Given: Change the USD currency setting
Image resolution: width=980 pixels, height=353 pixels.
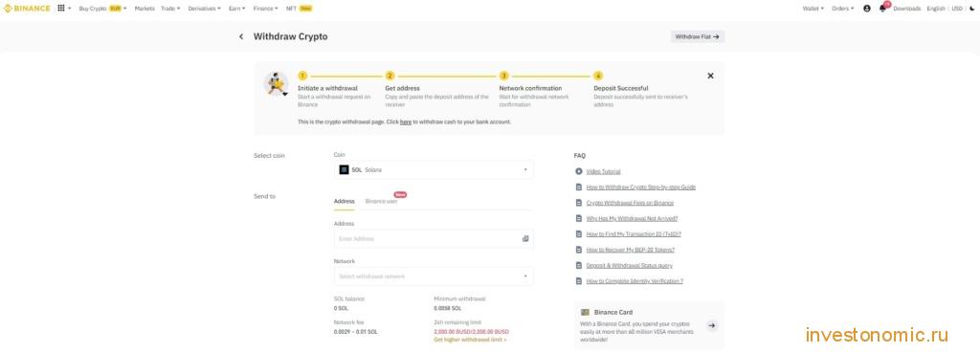Looking at the screenshot, I should (957, 9).
